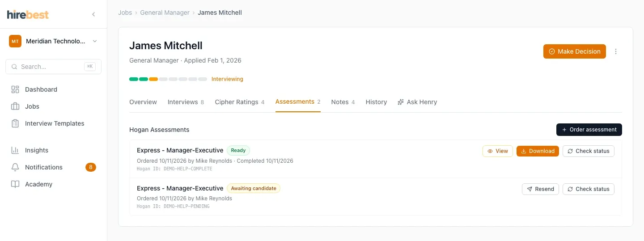644x241 pixels.
Task: Navigate to the Jobs breadcrumb link
Action: (125, 13)
